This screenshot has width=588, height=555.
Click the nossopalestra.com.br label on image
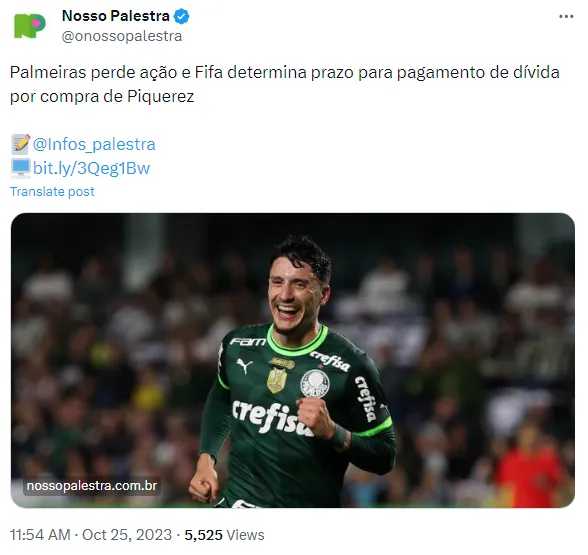point(92,486)
